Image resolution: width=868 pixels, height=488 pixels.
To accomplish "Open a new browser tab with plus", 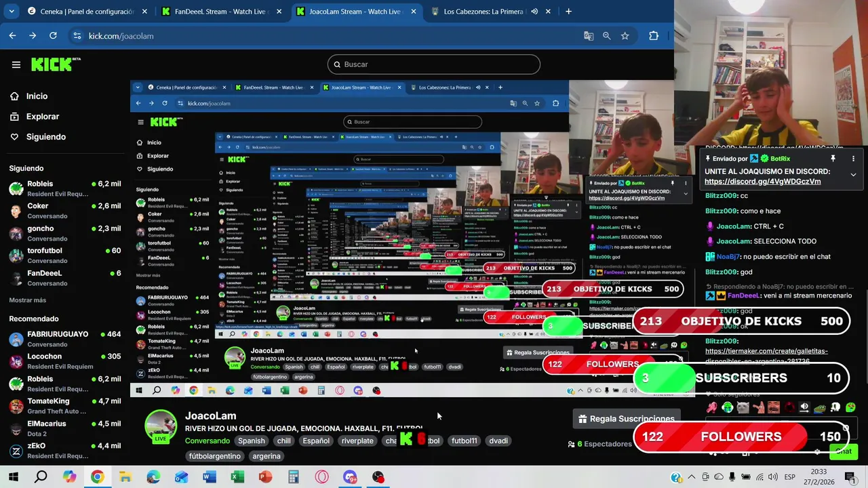I will tap(568, 12).
